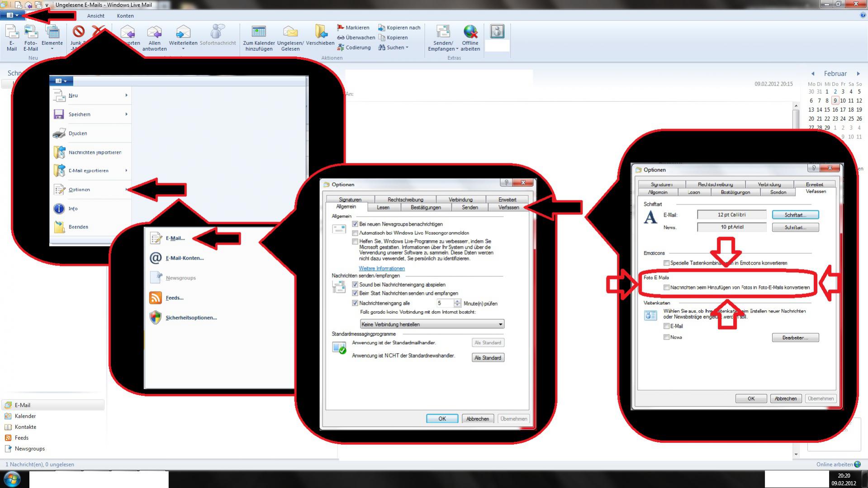Enable automatic Windows Live Messenger sign-in checkbox

[x=355, y=233]
